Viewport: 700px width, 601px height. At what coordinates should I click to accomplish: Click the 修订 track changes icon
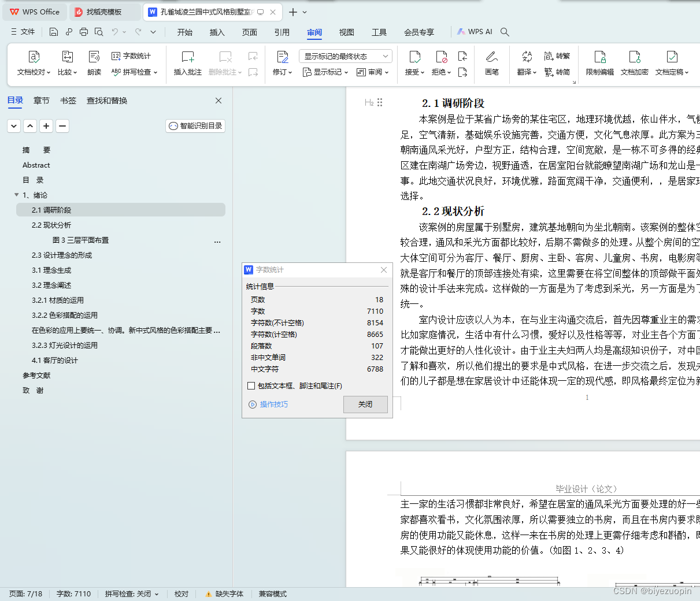283,57
